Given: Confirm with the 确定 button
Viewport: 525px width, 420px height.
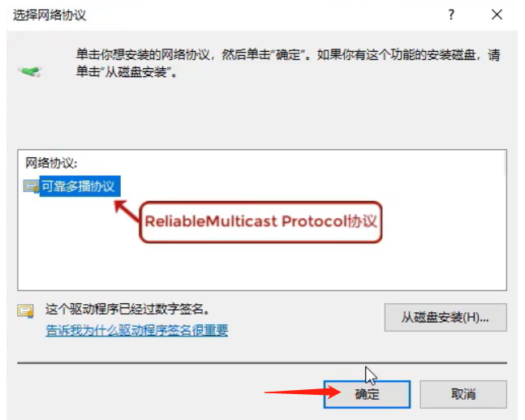Looking at the screenshot, I should pos(367,394).
